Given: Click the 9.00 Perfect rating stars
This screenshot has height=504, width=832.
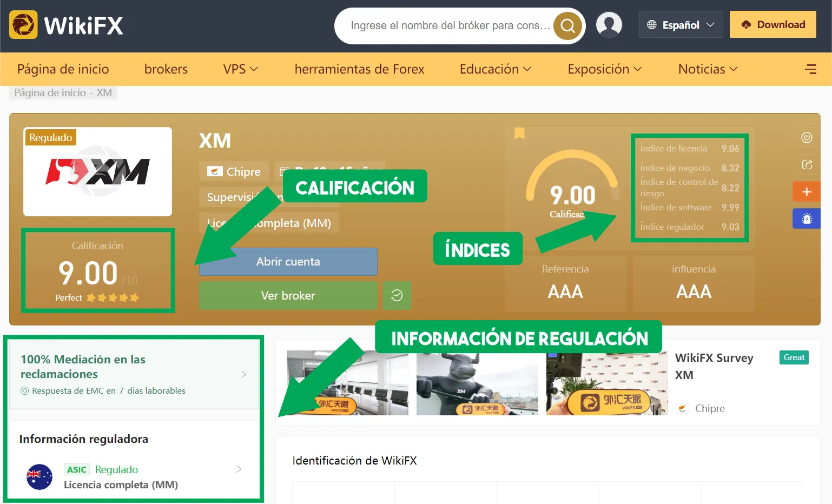Looking at the screenshot, I should click(x=113, y=297).
